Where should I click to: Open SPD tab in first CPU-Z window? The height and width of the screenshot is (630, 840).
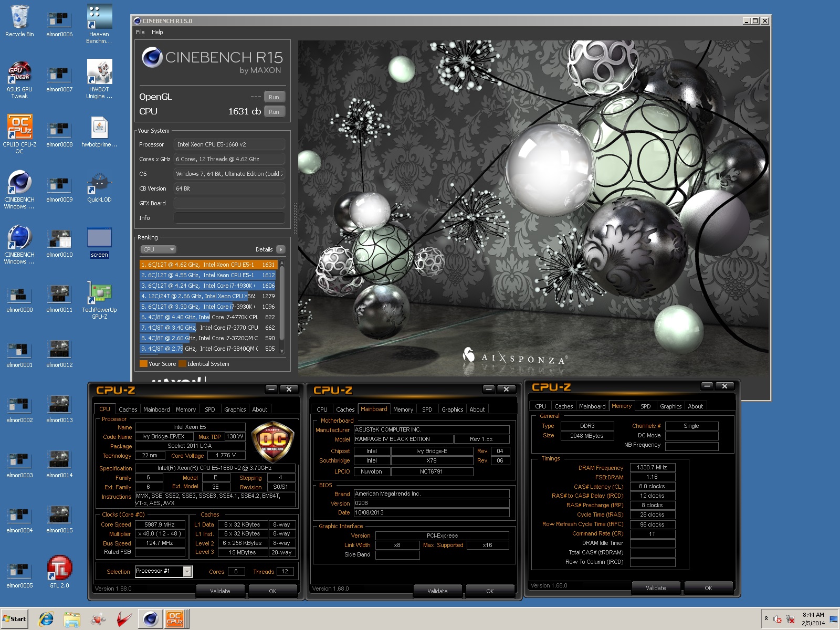210,409
